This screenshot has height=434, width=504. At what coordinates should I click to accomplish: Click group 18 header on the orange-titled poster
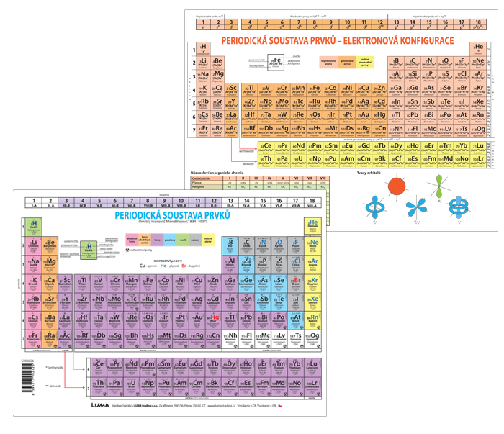click(x=478, y=24)
